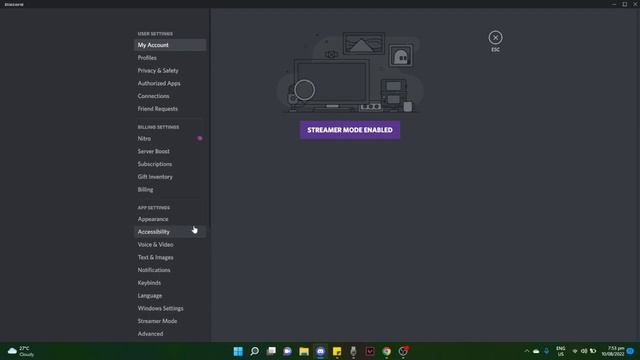Click the microphone tray icon

547,351
